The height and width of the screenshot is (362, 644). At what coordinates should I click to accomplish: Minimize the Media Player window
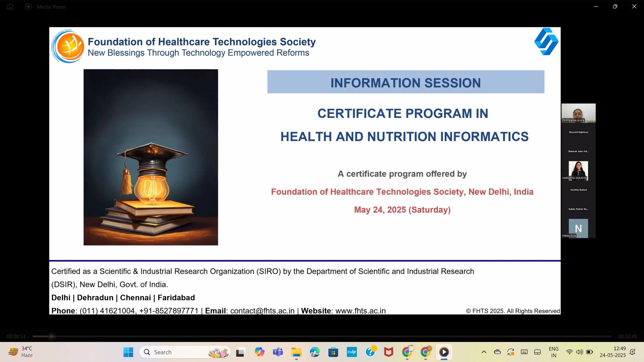click(x=596, y=6)
